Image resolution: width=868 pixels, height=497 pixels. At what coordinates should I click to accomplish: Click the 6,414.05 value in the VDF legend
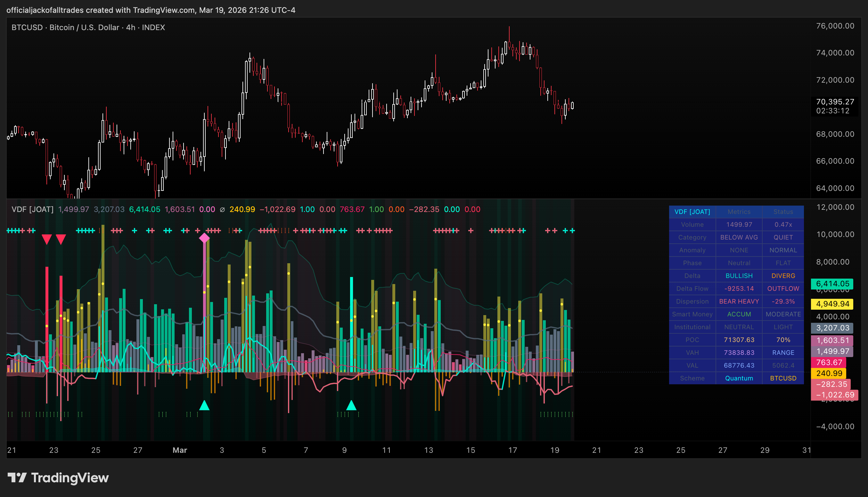[x=144, y=209]
